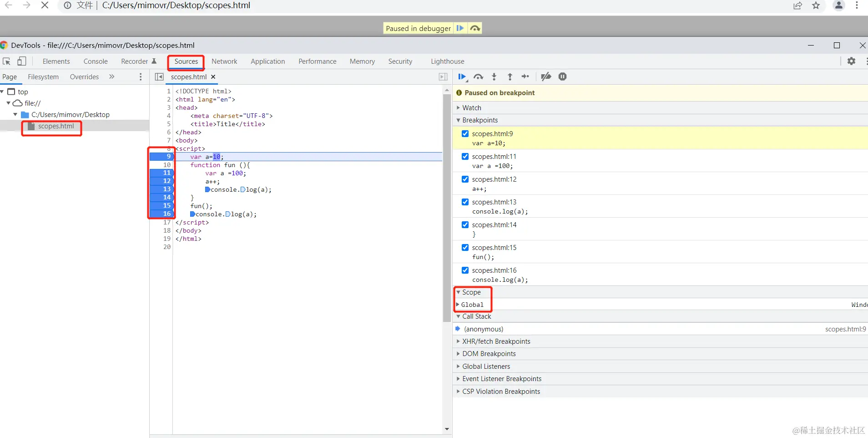Step over next function call icon
868x438 pixels.
pos(478,76)
